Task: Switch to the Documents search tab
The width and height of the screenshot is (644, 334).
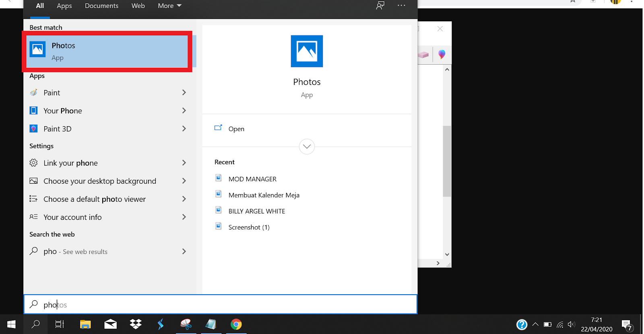Action: pyautogui.click(x=101, y=6)
